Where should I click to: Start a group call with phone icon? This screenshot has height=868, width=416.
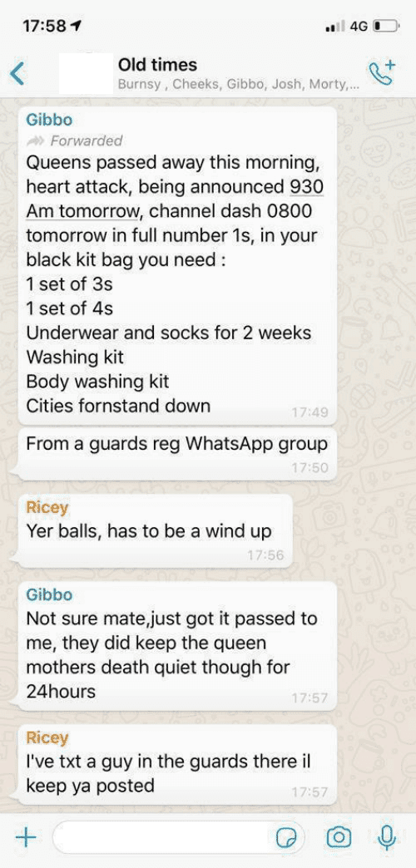[x=382, y=72]
